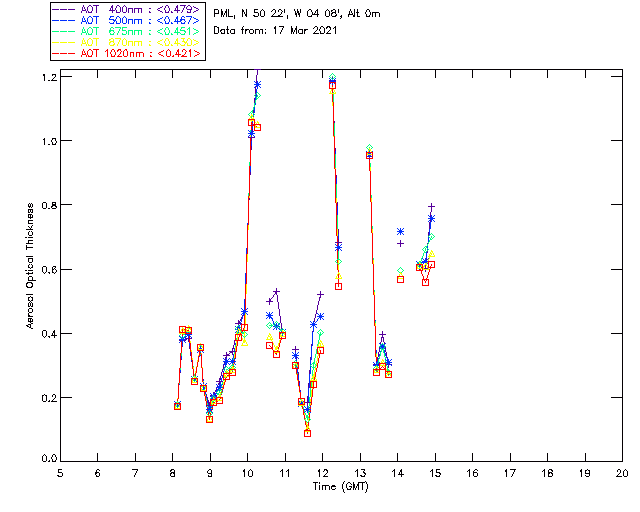This screenshot has height=512, width=640.
Task: Click the 1.2 y-axis tick label
Action: coord(45,77)
